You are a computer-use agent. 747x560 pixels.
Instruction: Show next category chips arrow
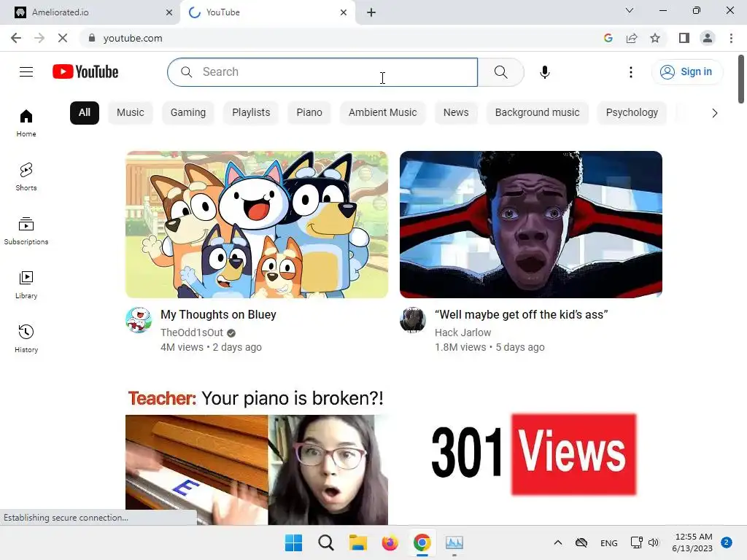click(714, 113)
